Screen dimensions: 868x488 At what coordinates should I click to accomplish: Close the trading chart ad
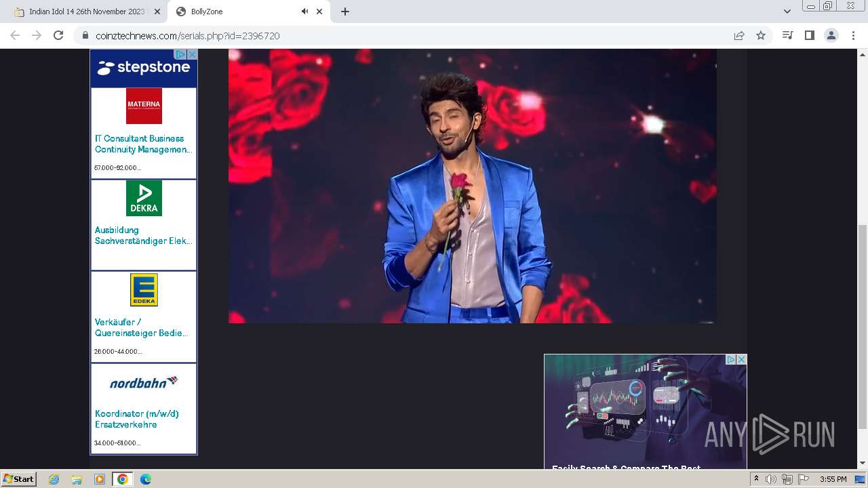click(x=741, y=359)
